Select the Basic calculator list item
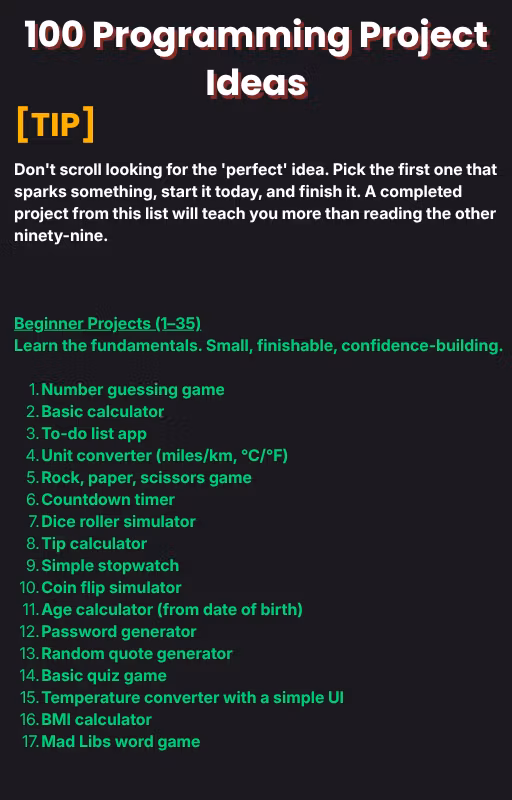 103,412
